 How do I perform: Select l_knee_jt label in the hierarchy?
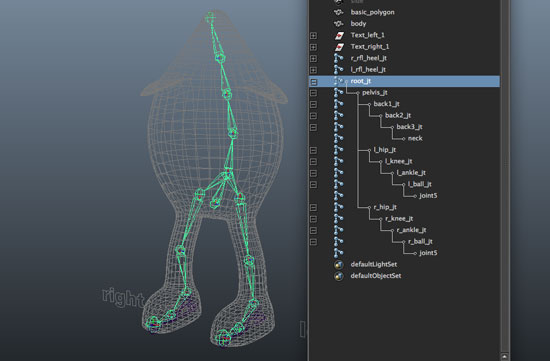coord(398,161)
